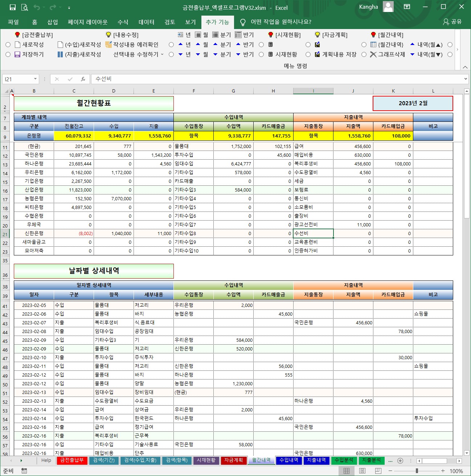Collapse the ribbon with the chevron
This screenshot has height=476, width=471.
[x=465, y=67]
